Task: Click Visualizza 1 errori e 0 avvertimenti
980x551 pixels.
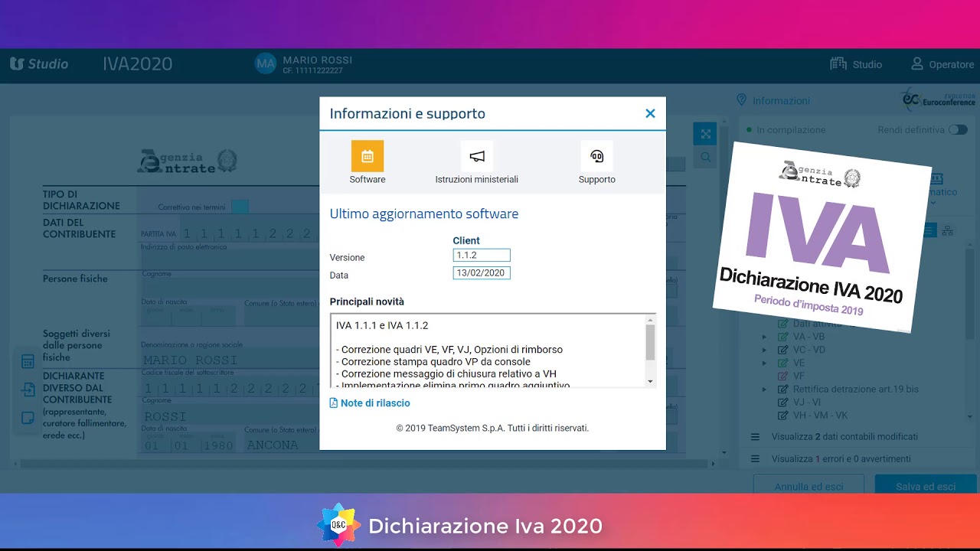Action: point(841,459)
